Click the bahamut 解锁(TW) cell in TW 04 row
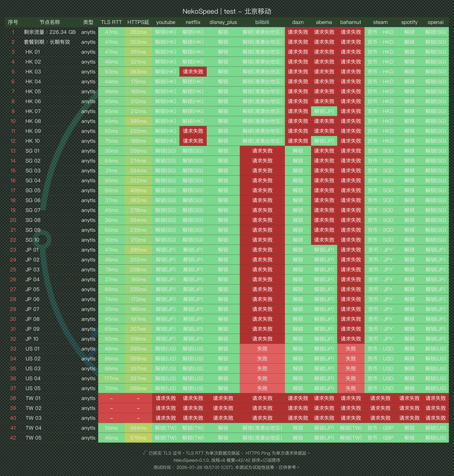Screen dimensions: 454x476 [x=351, y=428]
